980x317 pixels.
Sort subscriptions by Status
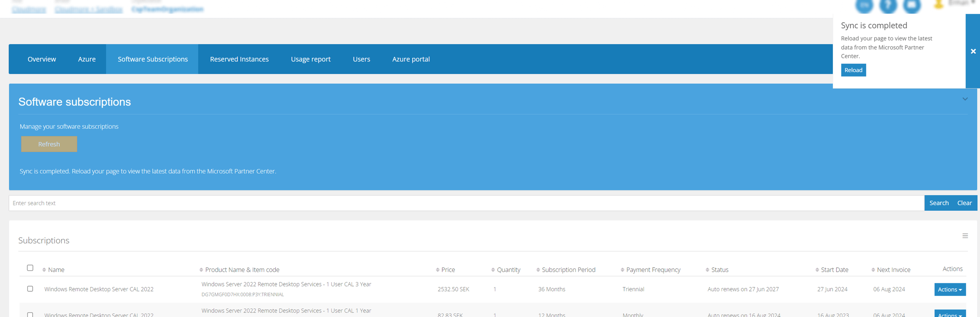(717, 270)
